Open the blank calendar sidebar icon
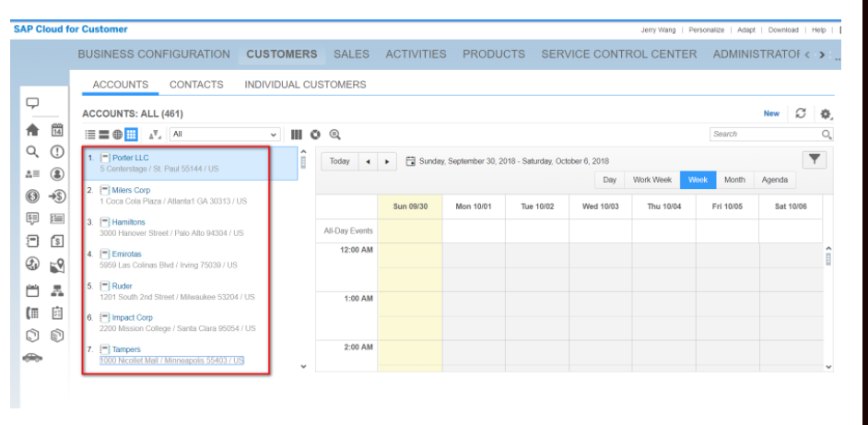Viewport: 868px width, 425px height. (32, 290)
